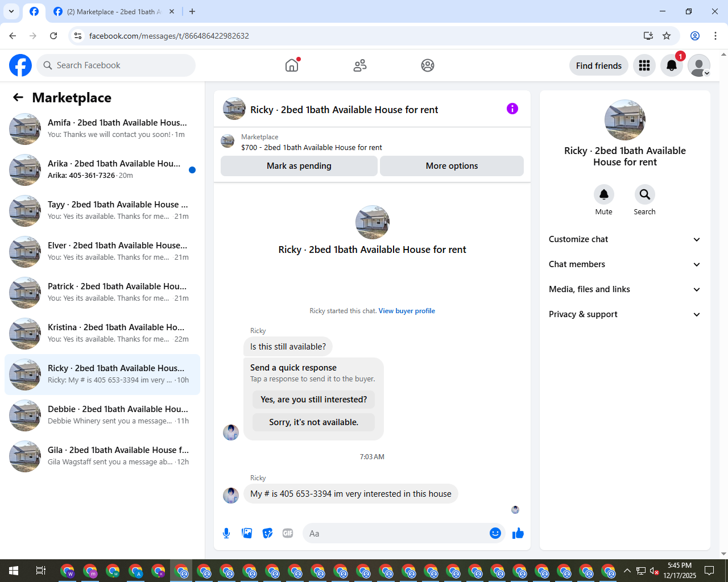Reload the page in browser
This screenshot has height=582, width=728.
pos(53,36)
